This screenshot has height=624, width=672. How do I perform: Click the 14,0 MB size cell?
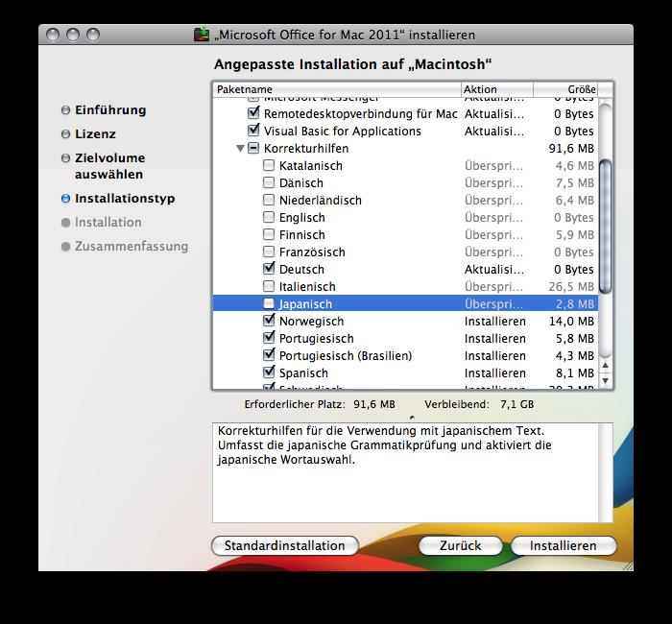pyautogui.click(x=571, y=321)
